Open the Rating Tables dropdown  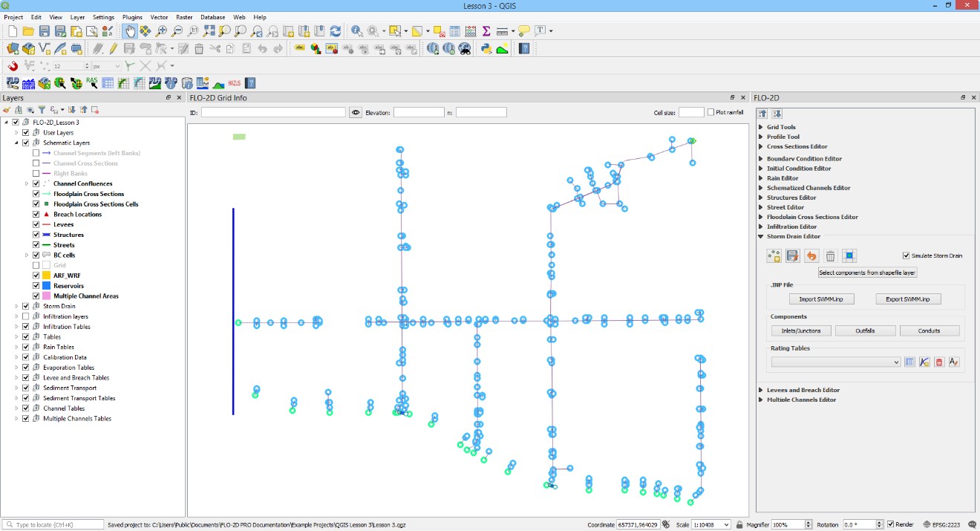(x=835, y=362)
